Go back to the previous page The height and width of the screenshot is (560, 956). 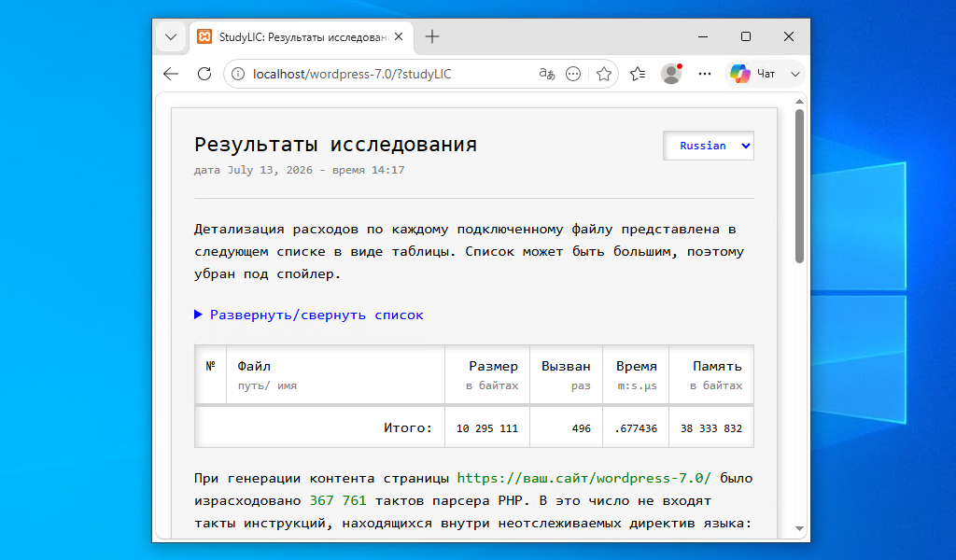coord(171,75)
